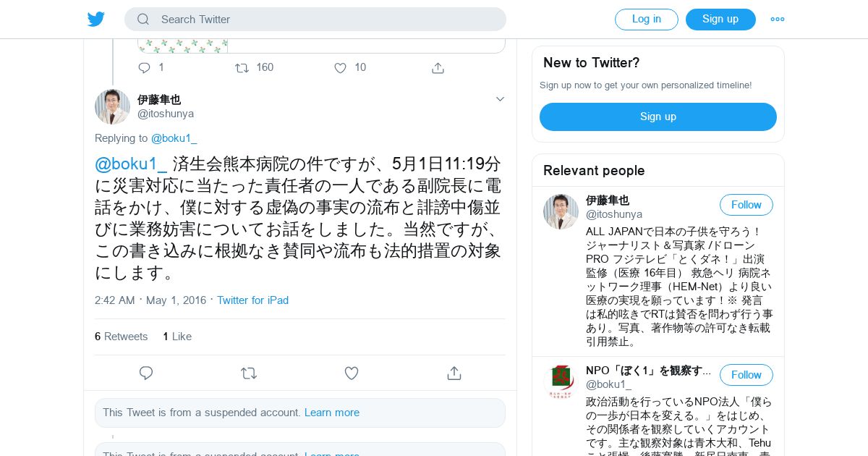
Task: Click the search magnifier icon
Action: pos(143,20)
